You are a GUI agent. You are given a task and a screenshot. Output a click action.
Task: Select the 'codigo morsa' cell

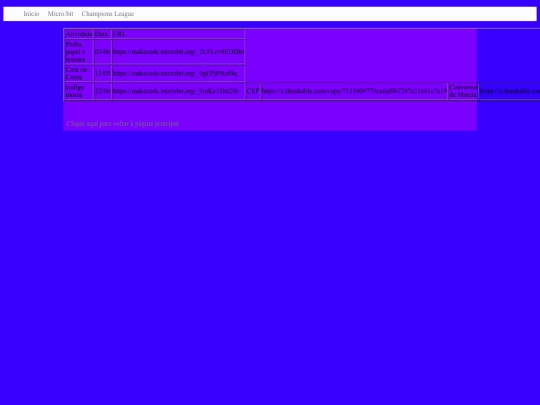79,91
